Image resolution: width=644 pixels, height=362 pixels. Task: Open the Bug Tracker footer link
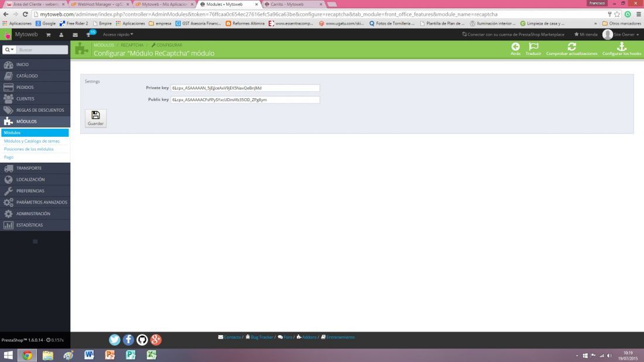click(259, 337)
